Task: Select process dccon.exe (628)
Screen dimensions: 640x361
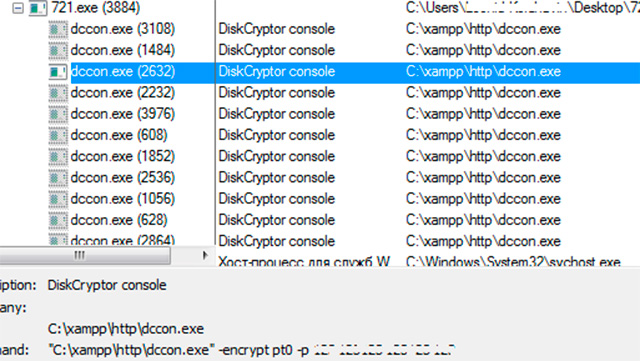Action: [x=119, y=220]
